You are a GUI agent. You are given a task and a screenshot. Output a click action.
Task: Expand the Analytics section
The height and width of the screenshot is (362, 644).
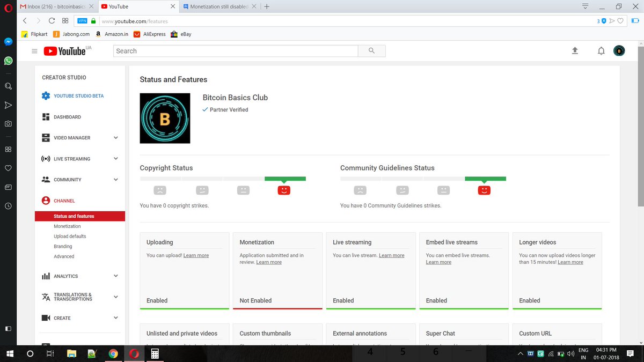click(x=116, y=276)
